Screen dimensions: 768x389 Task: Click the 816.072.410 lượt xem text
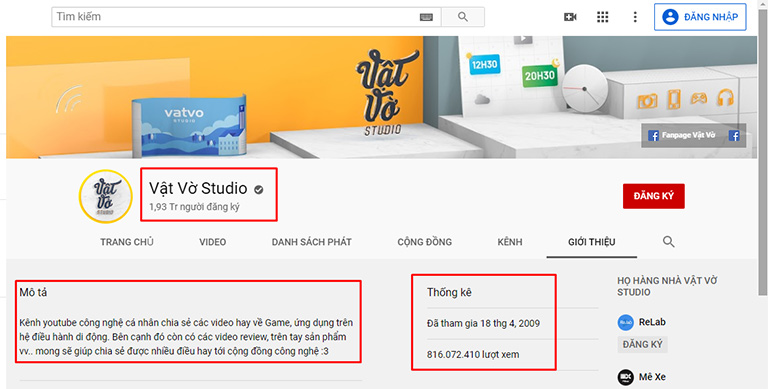coord(473,354)
